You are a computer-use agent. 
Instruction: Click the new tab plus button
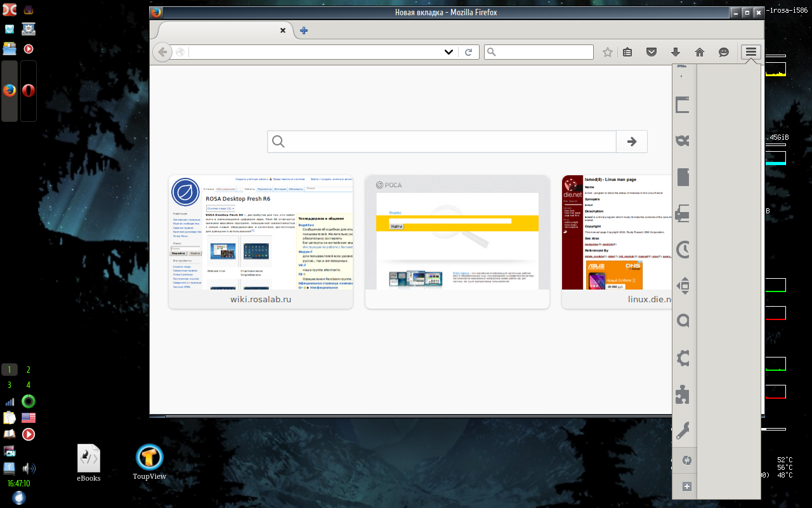click(304, 30)
